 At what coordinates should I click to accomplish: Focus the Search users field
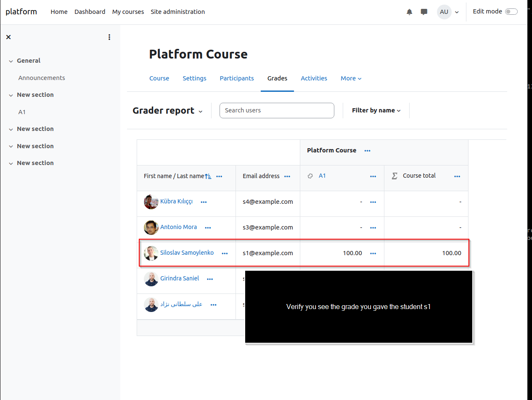point(277,110)
